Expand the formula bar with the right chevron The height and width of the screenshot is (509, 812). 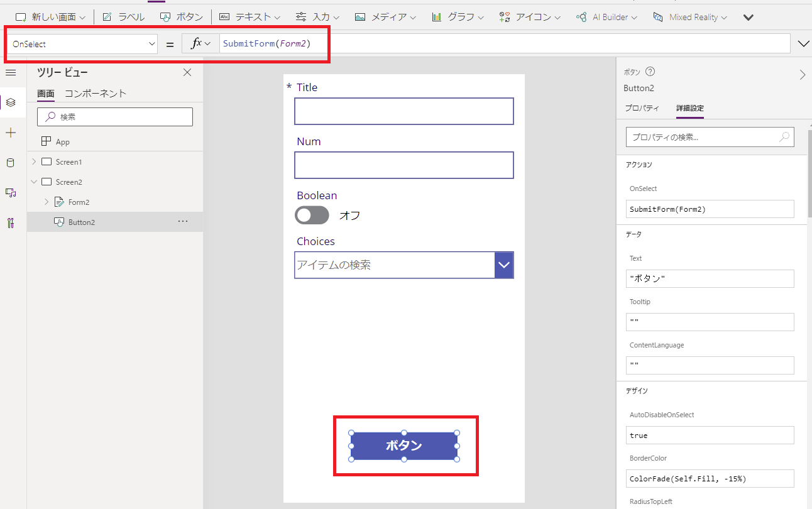pos(803,43)
